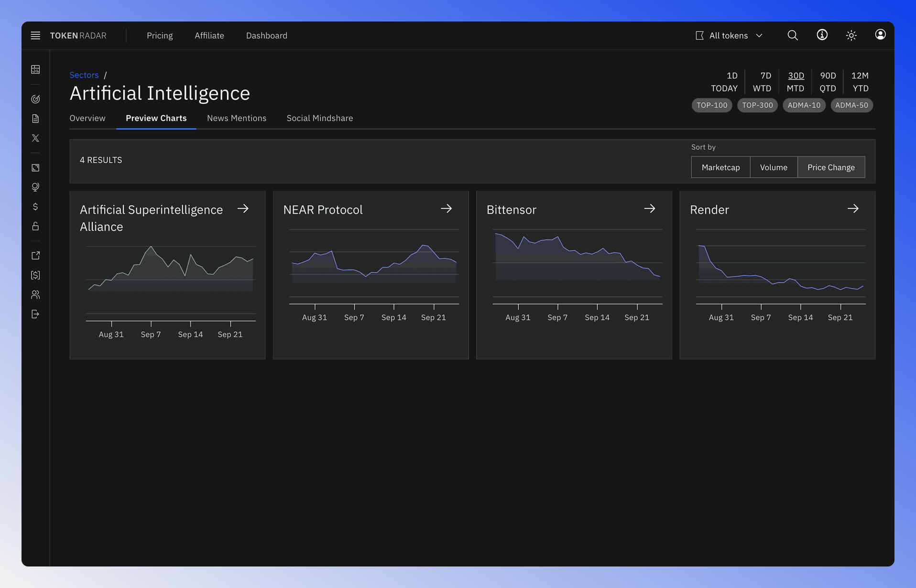Go to Dashboard
The height and width of the screenshot is (588, 916).
(x=267, y=35)
